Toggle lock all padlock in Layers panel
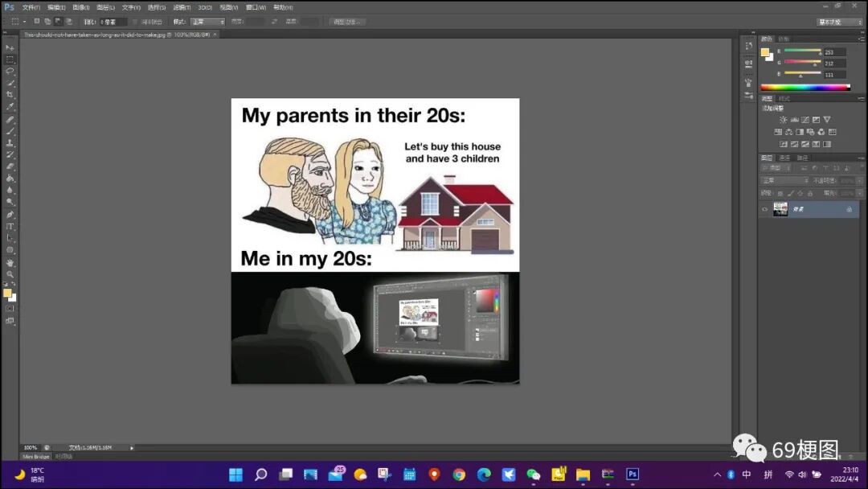The height and width of the screenshot is (489, 868). pos(810,193)
